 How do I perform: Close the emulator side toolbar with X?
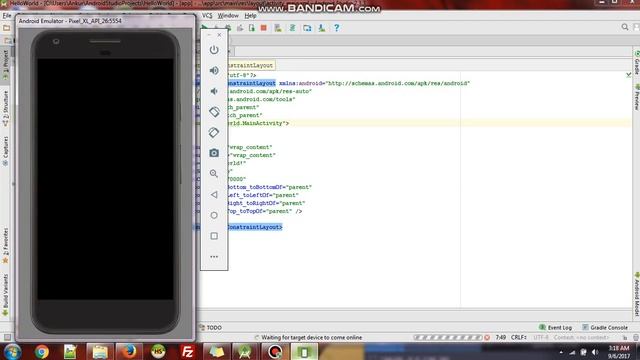tap(219, 35)
